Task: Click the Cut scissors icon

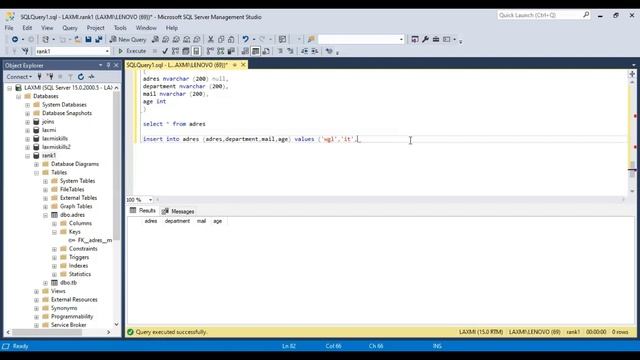Action: [x=211, y=39]
